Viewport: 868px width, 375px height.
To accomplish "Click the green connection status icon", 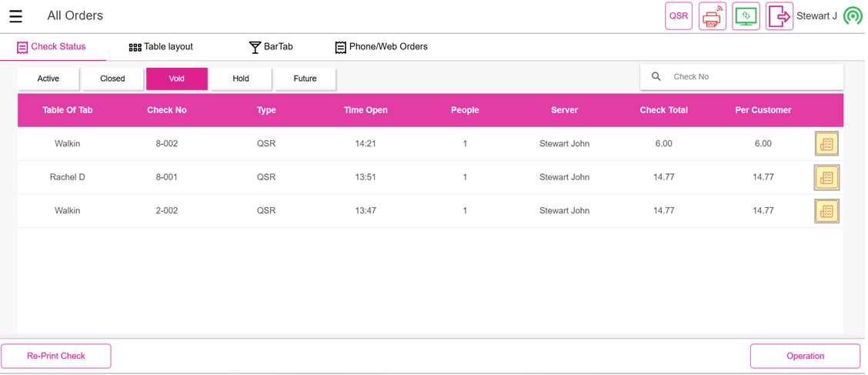I will pyautogui.click(x=852, y=16).
